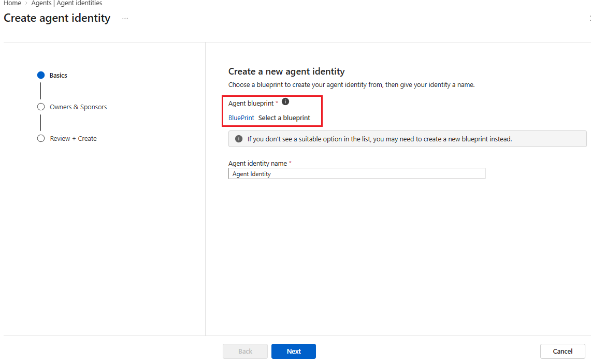Select the Review + Create step circle

41,139
